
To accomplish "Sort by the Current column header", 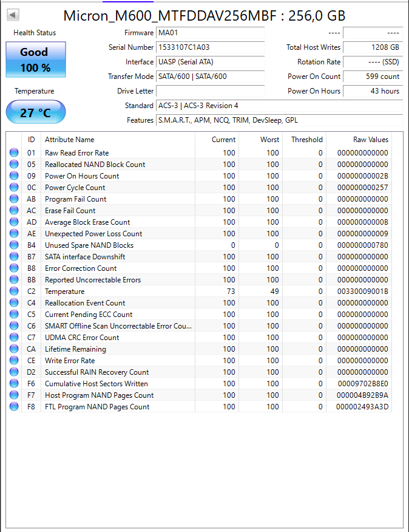I will point(217,140).
